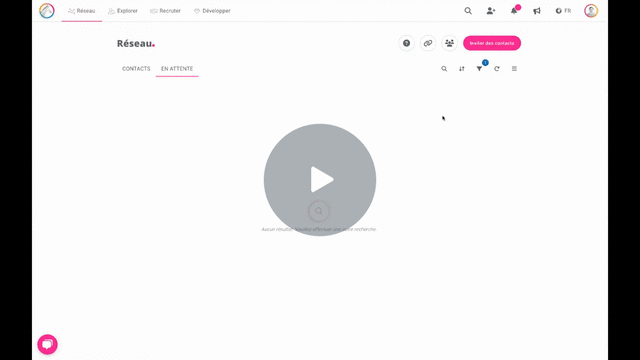Image resolution: width=640 pixels, height=360 pixels.
Task: Switch to the CONTACTS tab
Action: [136, 69]
